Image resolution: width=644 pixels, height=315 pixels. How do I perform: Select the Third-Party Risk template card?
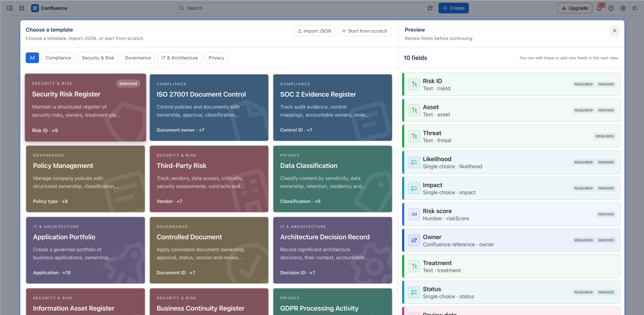pyautogui.click(x=209, y=179)
